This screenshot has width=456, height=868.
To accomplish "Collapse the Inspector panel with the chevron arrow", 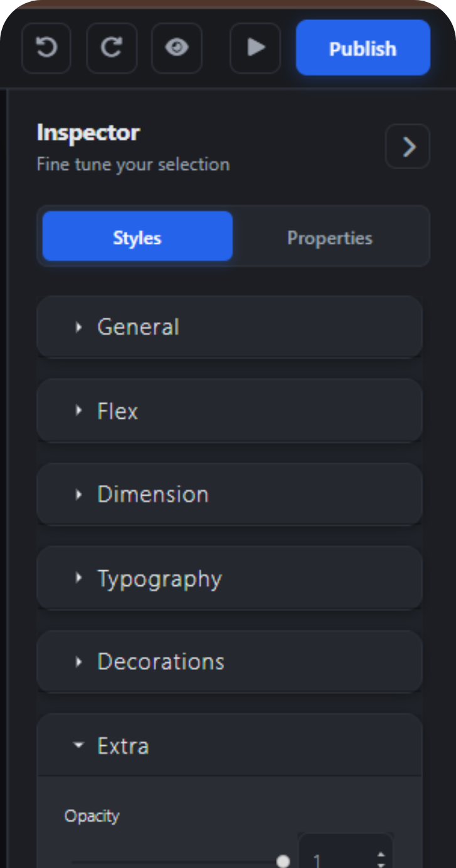I will pos(407,146).
